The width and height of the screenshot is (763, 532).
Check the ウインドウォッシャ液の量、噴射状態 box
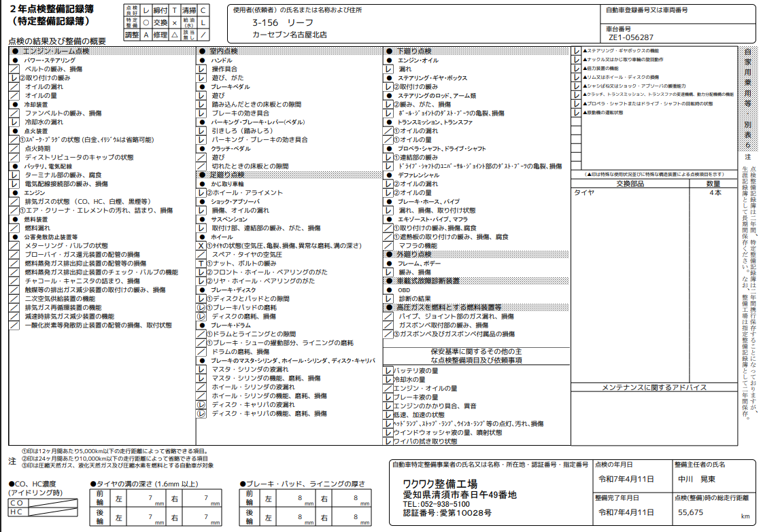388,433
